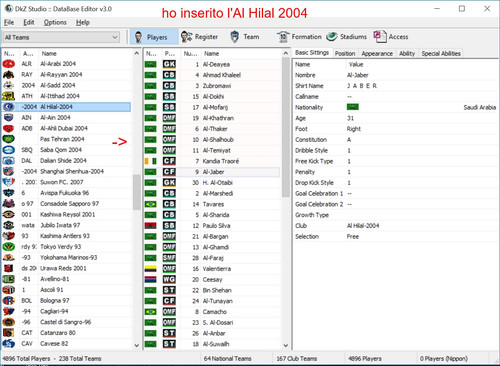Viewport: 500px width, 366px height.
Task: Click the flag icon beside Valentierra
Action: click(151, 269)
